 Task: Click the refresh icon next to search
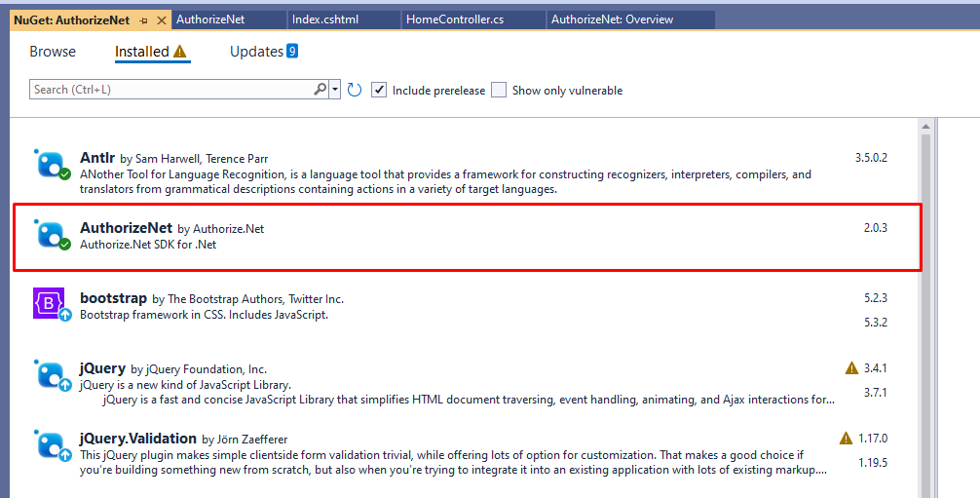(x=355, y=90)
